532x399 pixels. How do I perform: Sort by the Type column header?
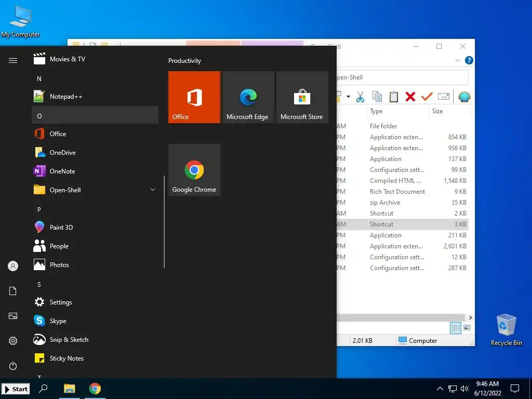tap(397, 111)
